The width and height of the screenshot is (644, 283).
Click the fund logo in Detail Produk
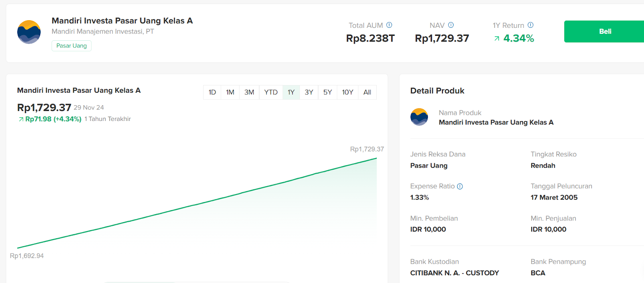coord(419,117)
